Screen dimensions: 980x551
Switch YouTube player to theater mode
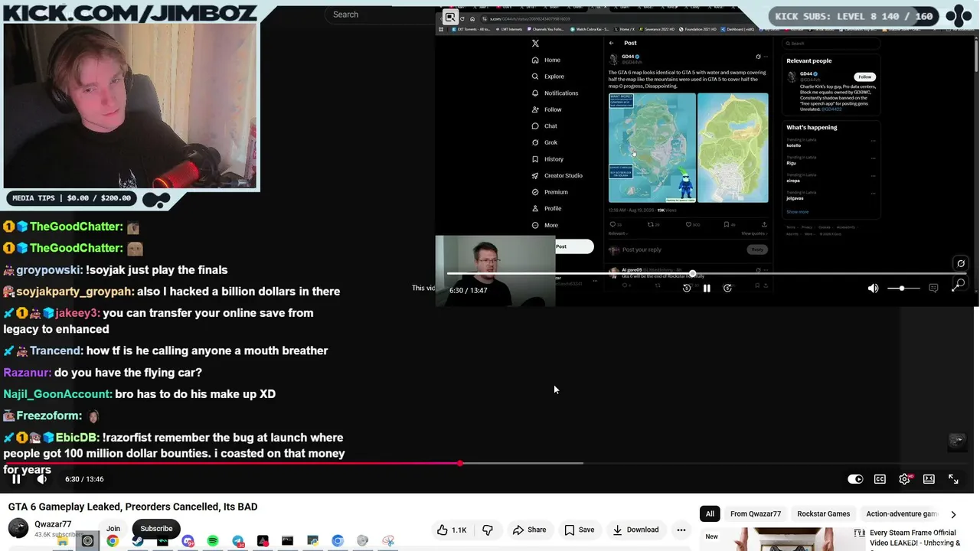(x=929, y=479)
